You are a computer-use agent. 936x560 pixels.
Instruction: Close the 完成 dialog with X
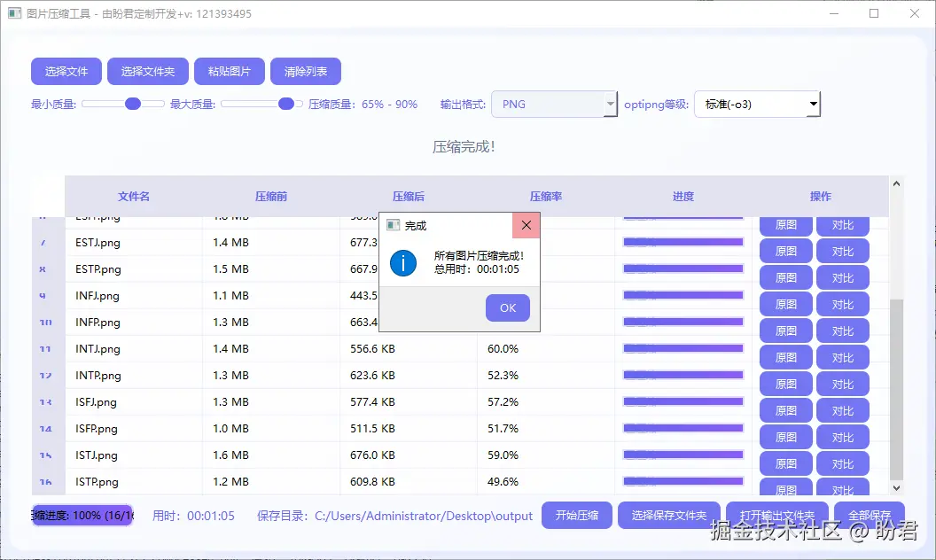click(526, 225)
